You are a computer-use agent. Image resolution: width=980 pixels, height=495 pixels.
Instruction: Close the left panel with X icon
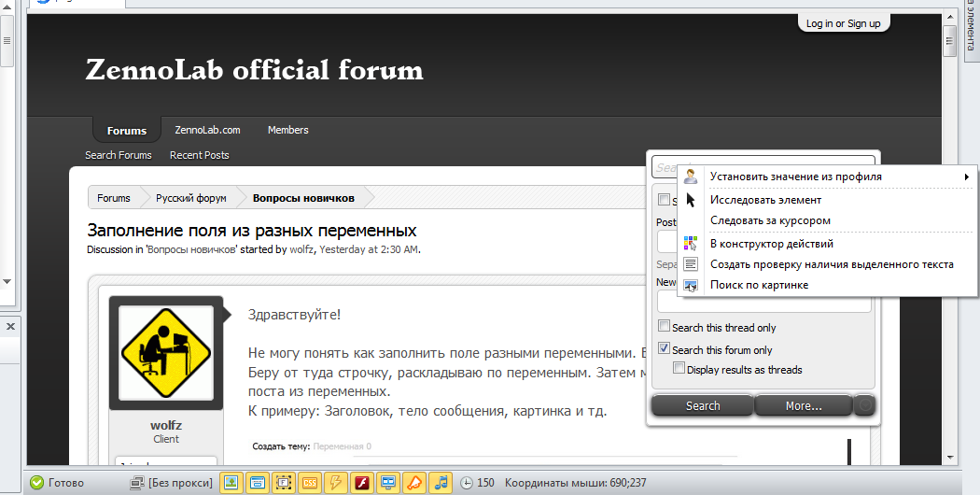[10, 326]
